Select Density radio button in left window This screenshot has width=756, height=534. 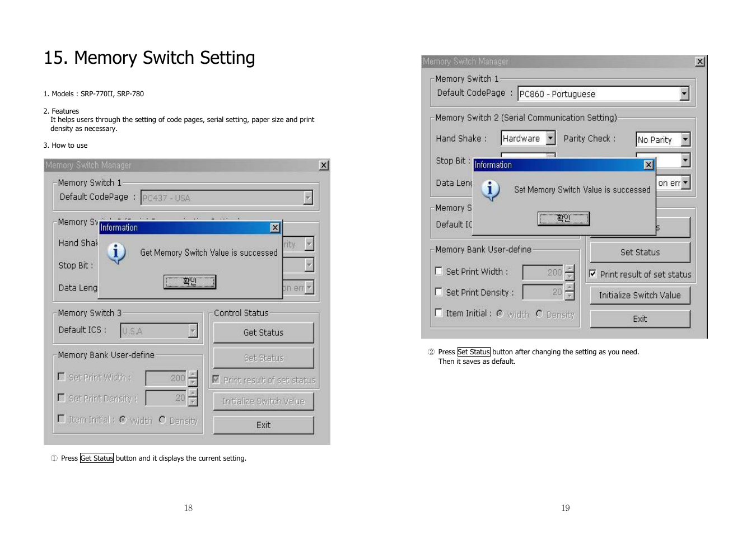click(x=162, y=419)
